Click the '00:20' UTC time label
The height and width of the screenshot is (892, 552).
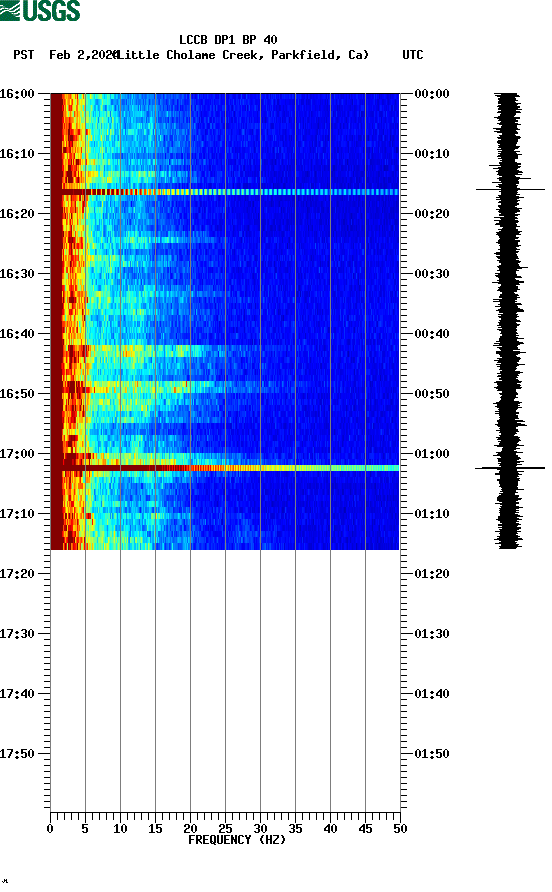click(432, 214)
